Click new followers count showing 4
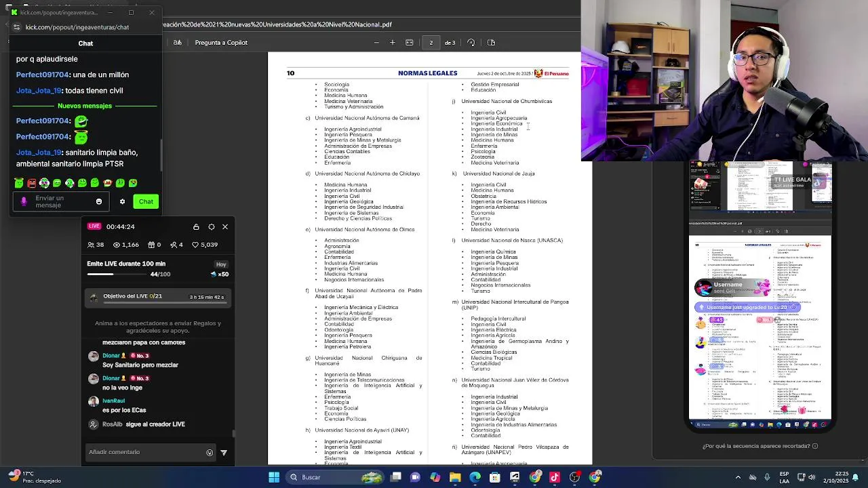 [177, 245]
